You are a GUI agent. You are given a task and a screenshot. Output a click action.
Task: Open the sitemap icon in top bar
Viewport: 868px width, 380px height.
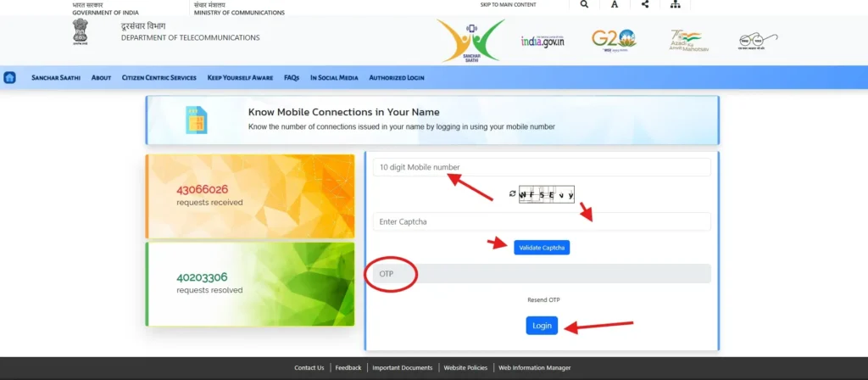click(x=675, y=4)
